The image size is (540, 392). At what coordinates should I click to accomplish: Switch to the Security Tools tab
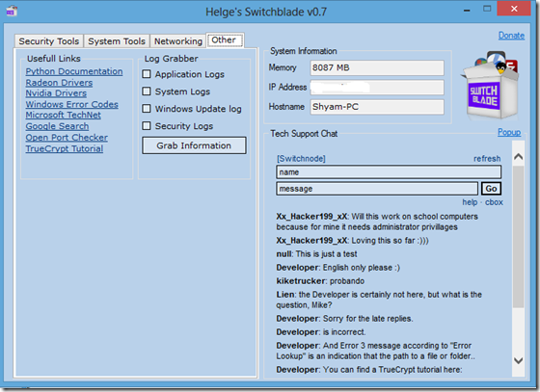coord(49,41)
